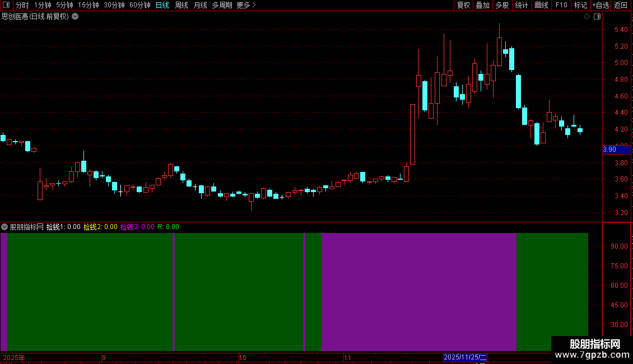Click the 叠加 overlay button

pyautogui.click(x=483, y=5)
